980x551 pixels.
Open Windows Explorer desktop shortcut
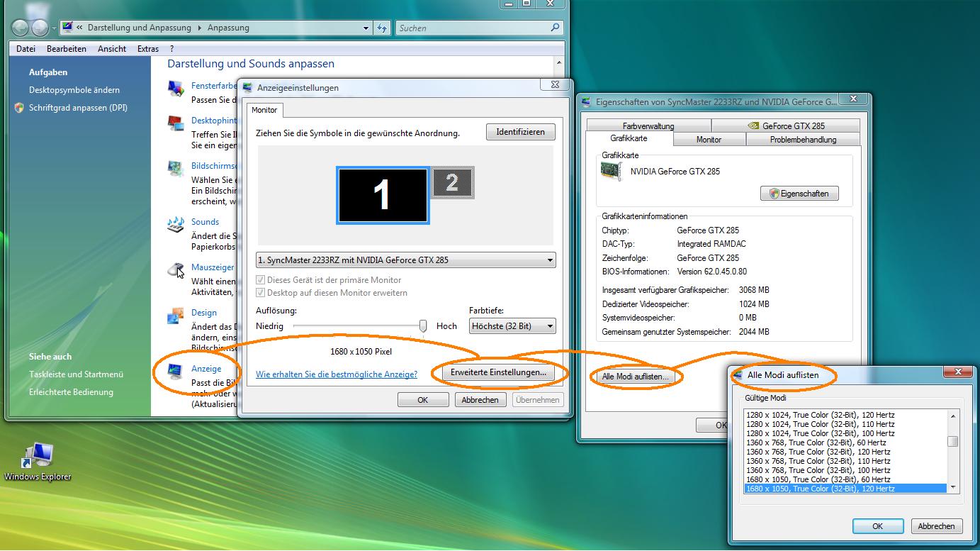[x=38, y=462]
